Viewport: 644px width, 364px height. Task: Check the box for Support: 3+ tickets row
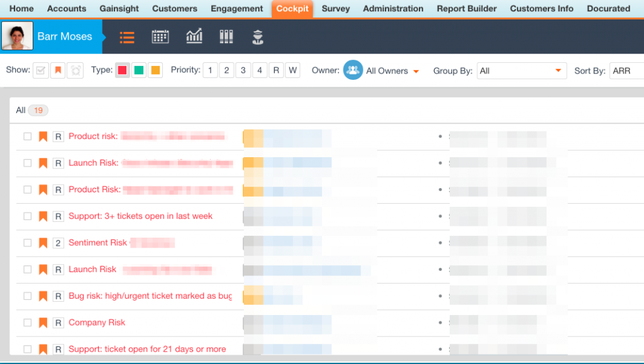click(27, 216)
